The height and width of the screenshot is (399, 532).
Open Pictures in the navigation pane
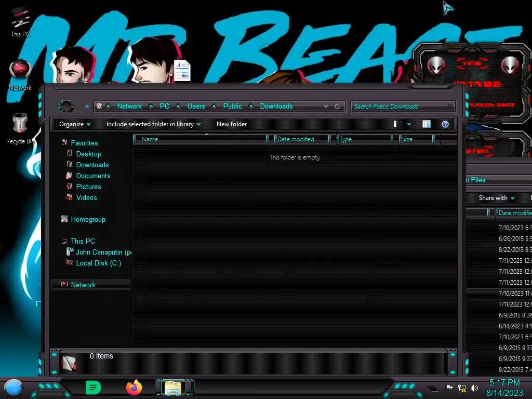coord(88,187)
